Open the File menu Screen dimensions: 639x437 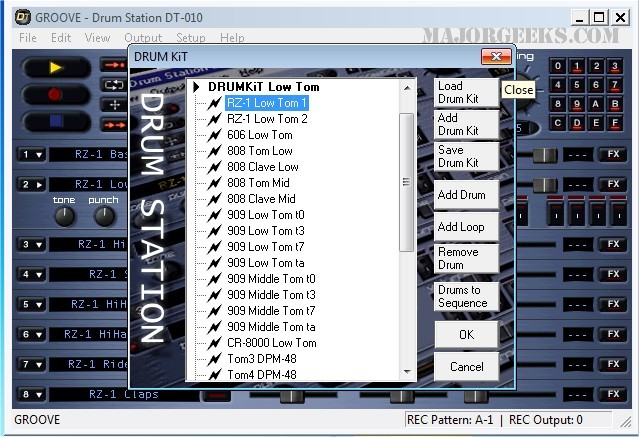pyautogui.click(x=28, y=38)
